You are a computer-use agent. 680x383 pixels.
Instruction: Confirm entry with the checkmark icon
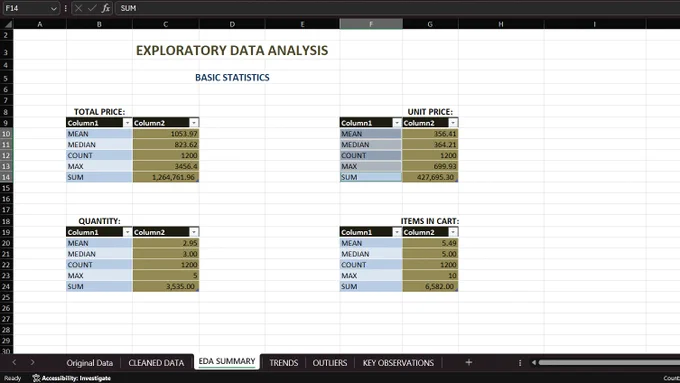point(92,8)
